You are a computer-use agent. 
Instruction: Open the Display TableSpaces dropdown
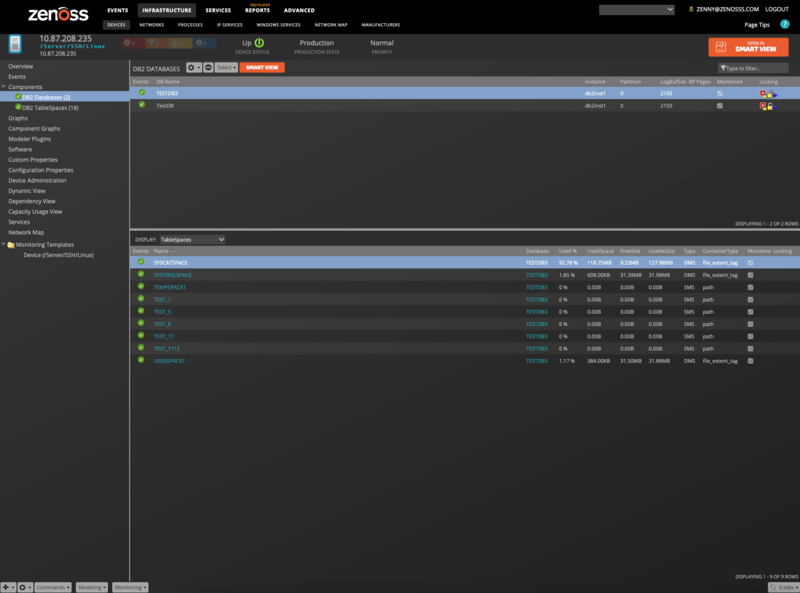click(192, 239)
